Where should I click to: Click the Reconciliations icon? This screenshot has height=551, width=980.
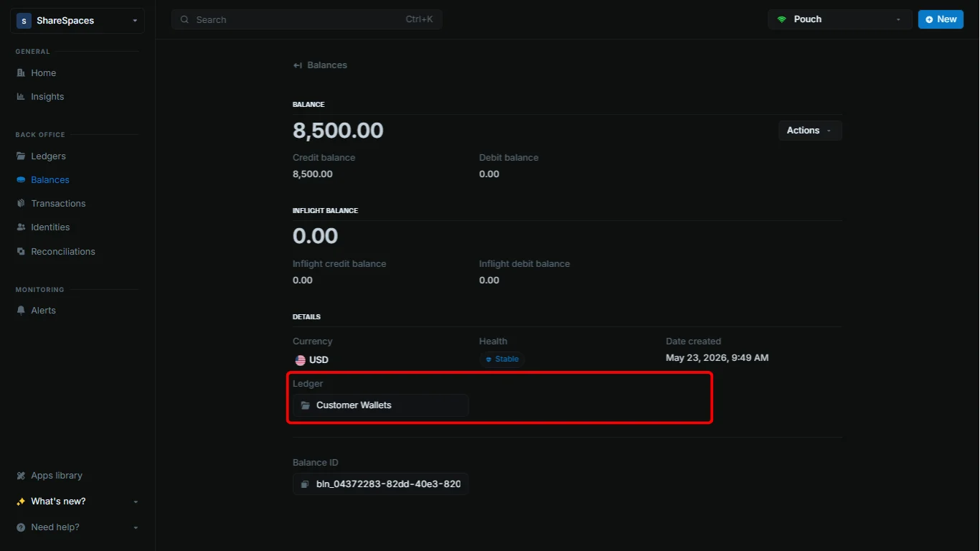(21, 251)
